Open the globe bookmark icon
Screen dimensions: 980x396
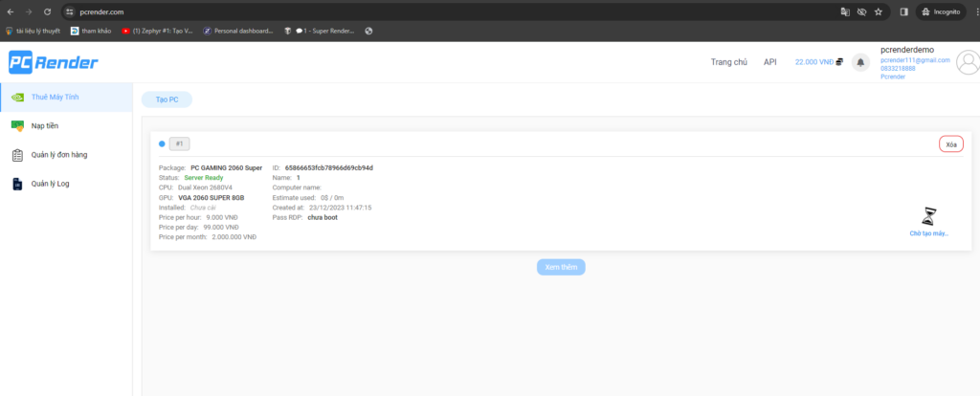click(368, 31)
